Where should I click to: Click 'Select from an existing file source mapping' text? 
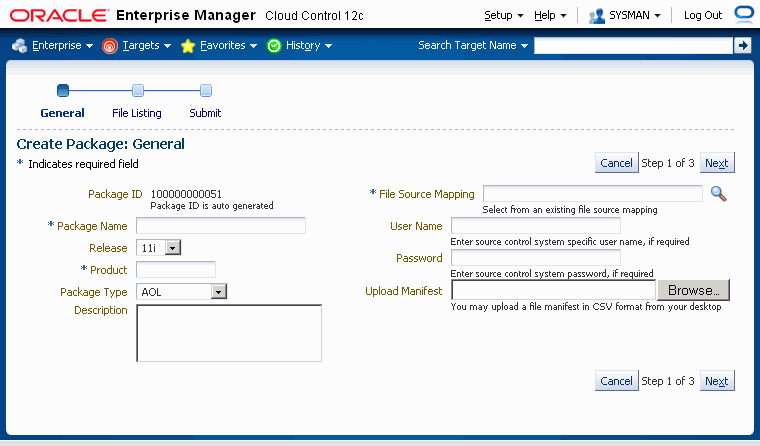tap(570, 210)
